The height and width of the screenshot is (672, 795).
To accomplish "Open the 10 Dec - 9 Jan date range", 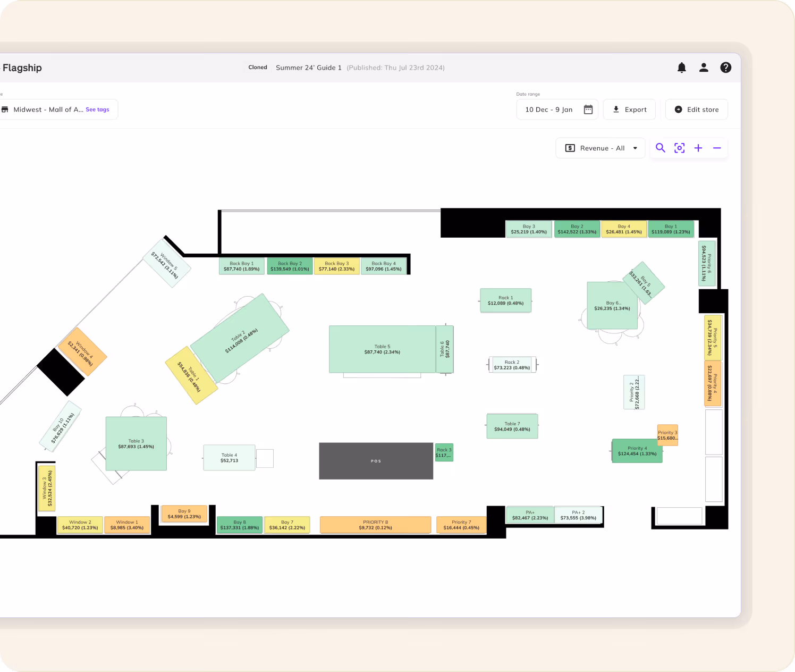I will pos(557,110).
